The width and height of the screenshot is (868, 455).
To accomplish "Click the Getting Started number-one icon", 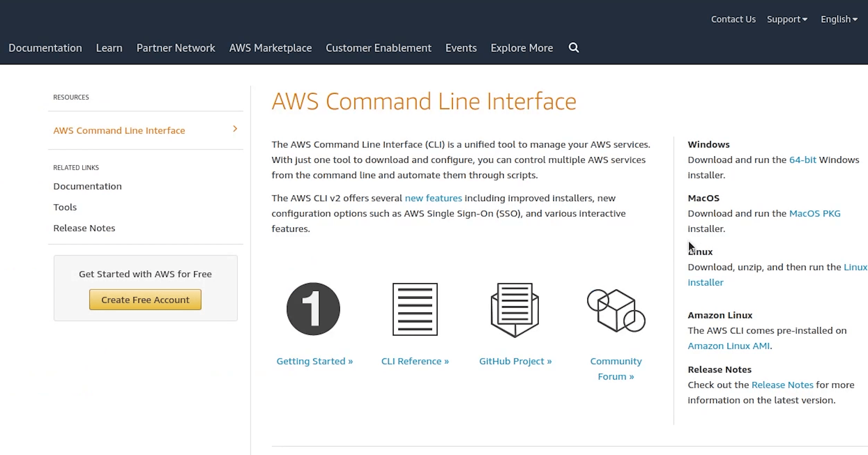I will [313, 309].
